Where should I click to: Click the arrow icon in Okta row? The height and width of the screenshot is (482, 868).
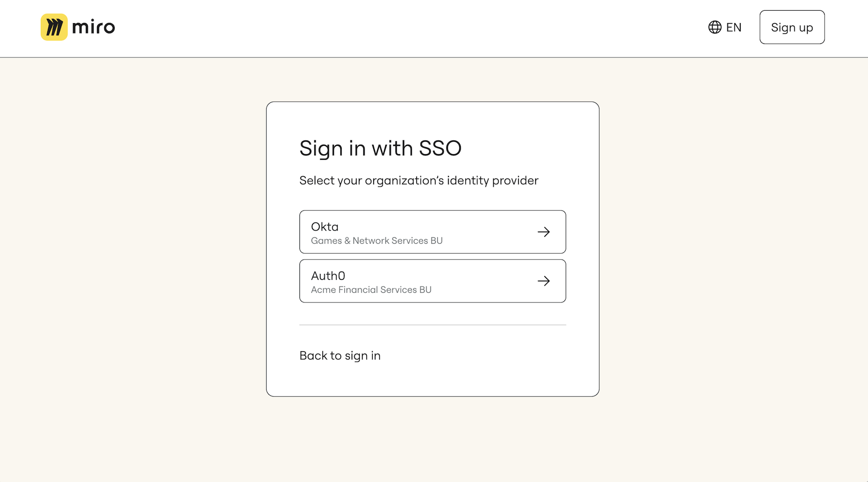pos(543,232)
